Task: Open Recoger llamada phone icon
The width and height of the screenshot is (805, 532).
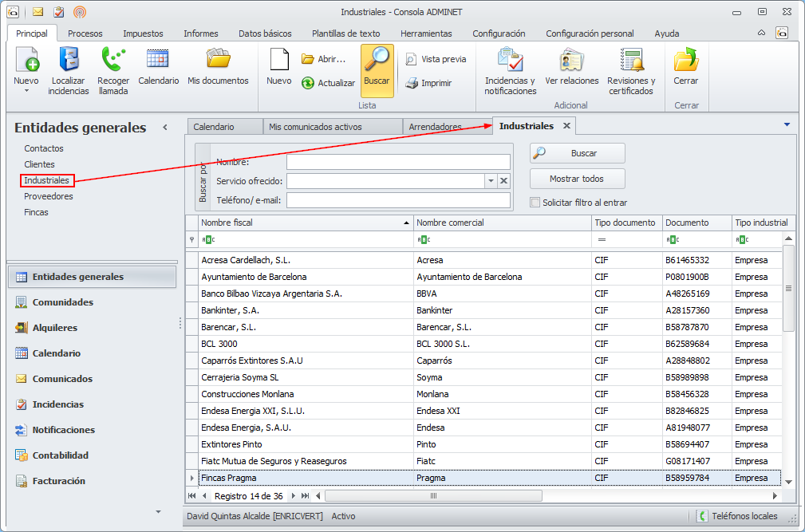Action: click(x=113, y=61)
